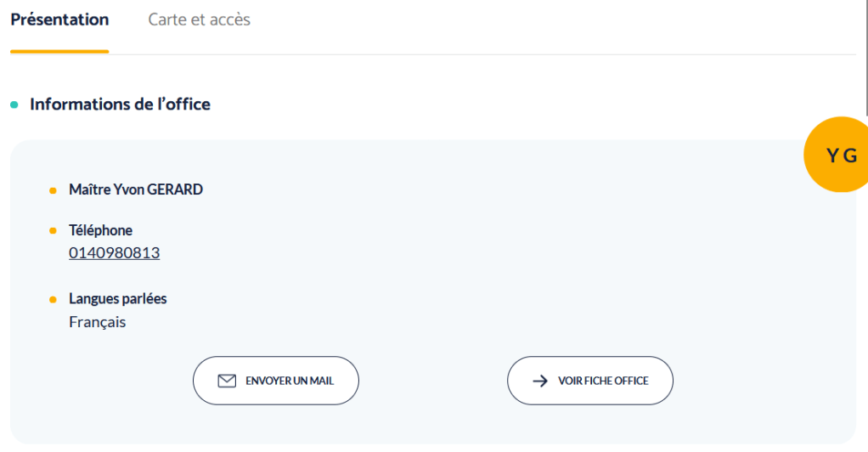Click the orange bullet beside Langues parlées
This screenshot has height=452, width=868.
(53, 300)
